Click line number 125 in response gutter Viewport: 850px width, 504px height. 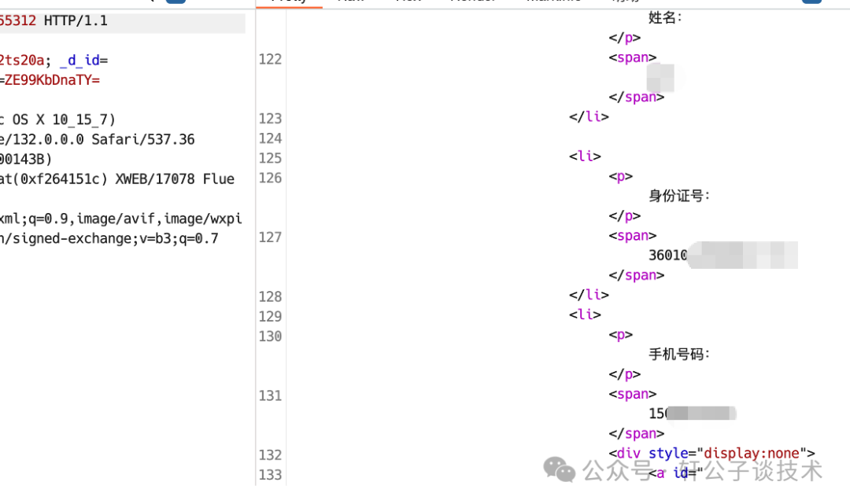pos(270,159)
